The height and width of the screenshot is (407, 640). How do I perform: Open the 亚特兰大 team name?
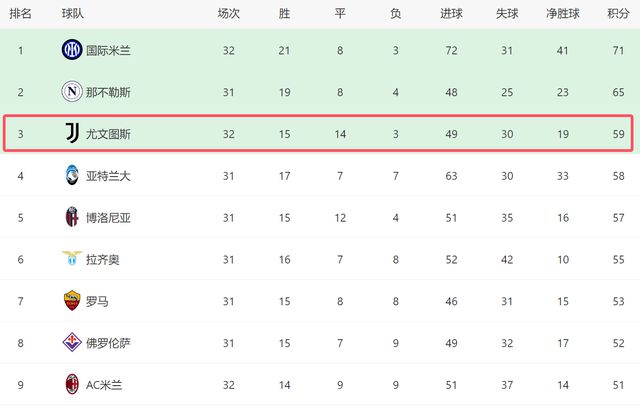[109, 175]
